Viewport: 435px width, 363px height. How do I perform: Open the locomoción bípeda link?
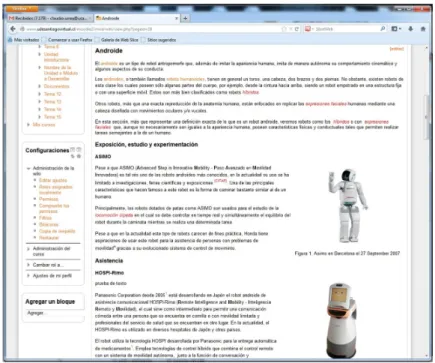[114, 215]
